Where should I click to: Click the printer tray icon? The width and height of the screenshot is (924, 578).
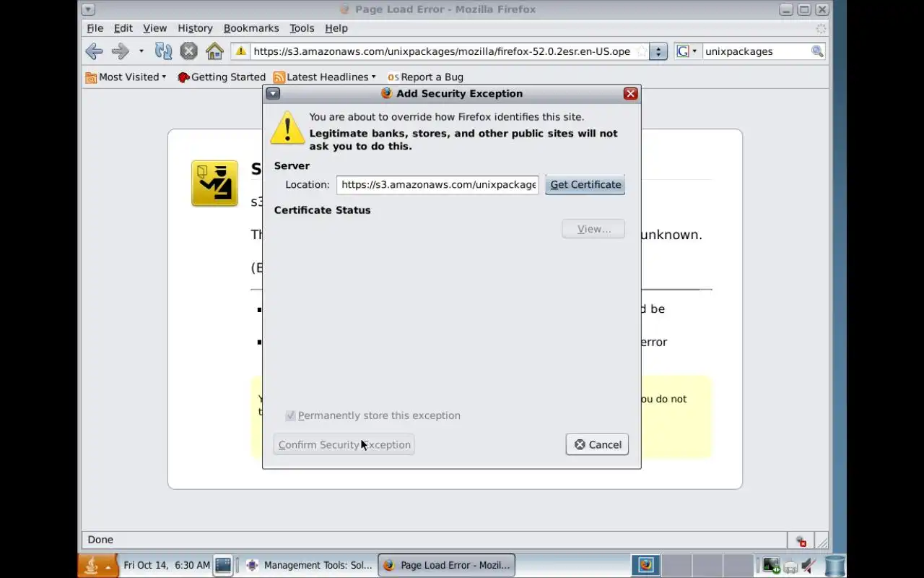point(790,566)
